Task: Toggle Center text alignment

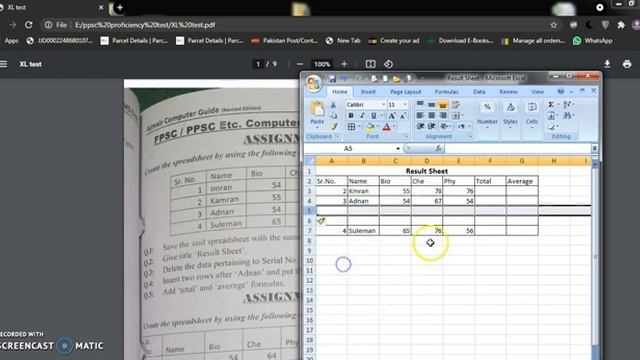Action: [x=431, y=116]
